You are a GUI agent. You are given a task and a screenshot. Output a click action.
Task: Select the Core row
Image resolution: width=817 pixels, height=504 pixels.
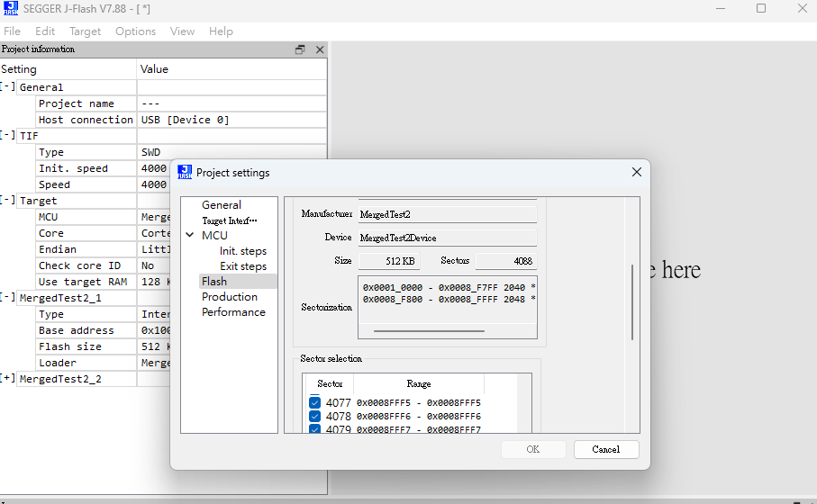(104, 233)
